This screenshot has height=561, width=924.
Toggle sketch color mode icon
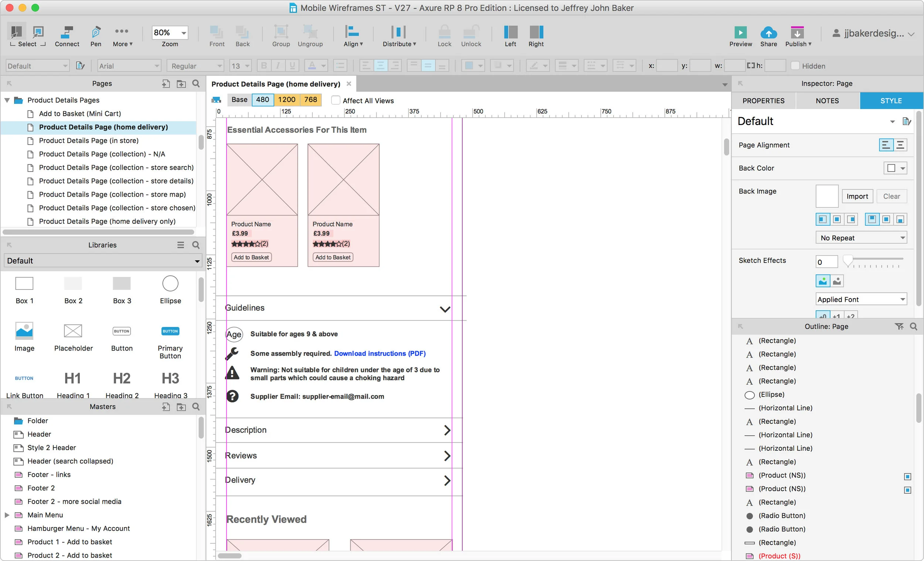click(822, 281)
